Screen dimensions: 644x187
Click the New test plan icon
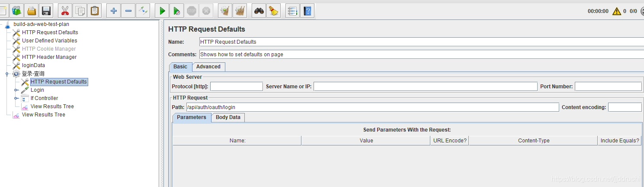[3, 11]
